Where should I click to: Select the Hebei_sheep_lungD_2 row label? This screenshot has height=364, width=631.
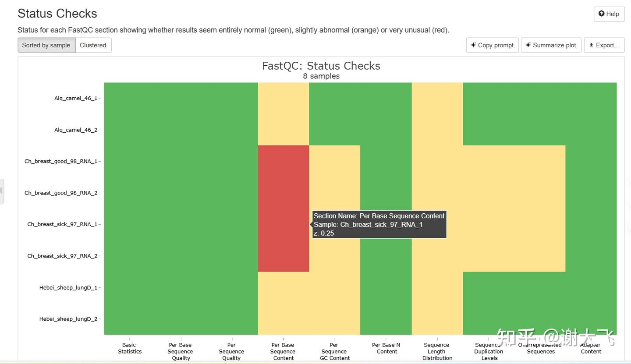[x=68, y=319]
